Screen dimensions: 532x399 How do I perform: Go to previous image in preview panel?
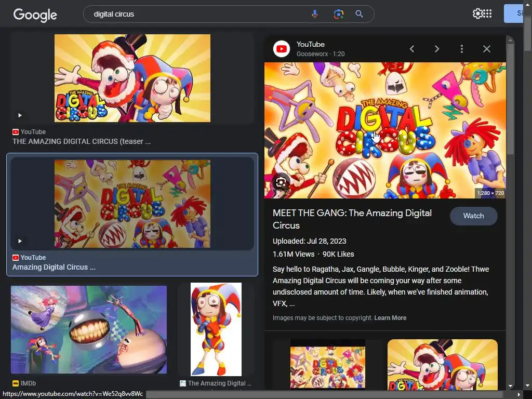[411, 49]
